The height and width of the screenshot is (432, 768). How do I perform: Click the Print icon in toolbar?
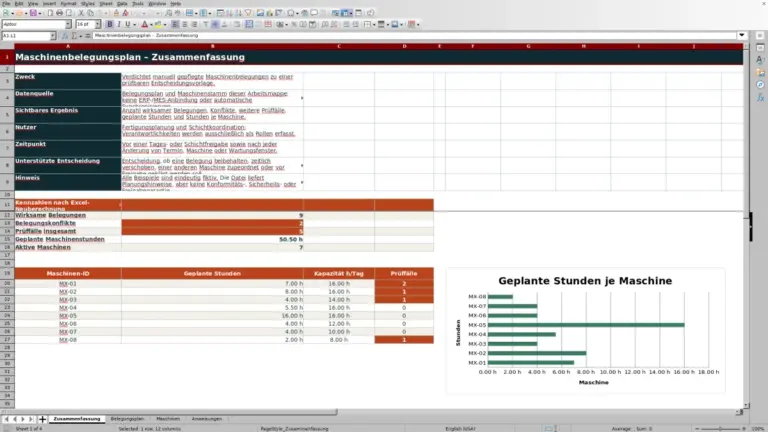[x=59, y=13]
